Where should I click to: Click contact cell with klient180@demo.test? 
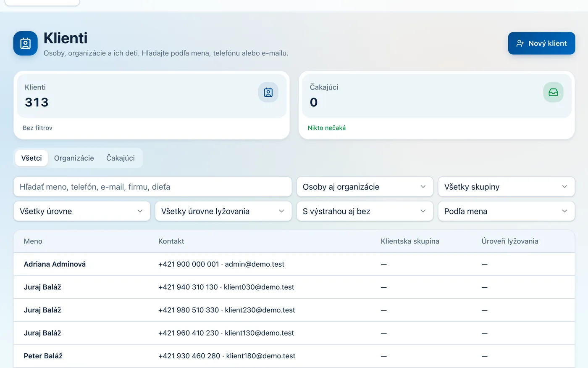coord(227,356)
